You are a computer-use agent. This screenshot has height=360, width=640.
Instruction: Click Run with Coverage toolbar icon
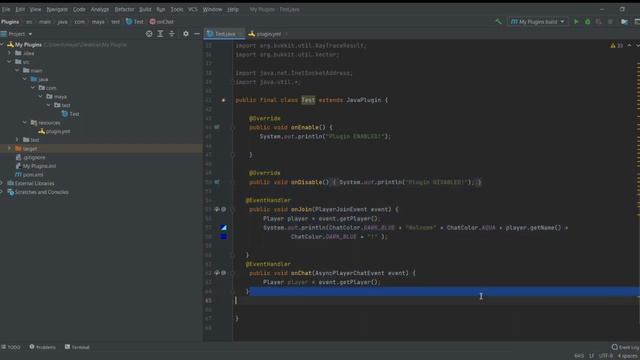(599, 21)
